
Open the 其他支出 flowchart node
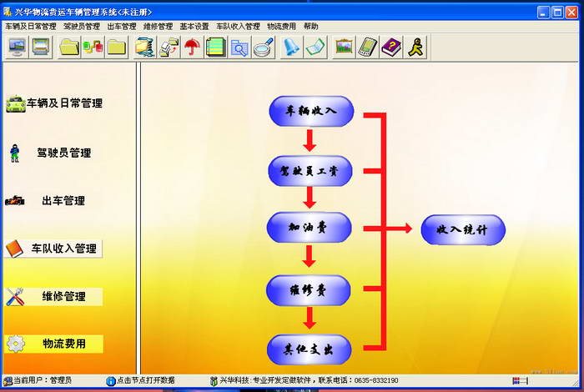click(x=310, y=349)
